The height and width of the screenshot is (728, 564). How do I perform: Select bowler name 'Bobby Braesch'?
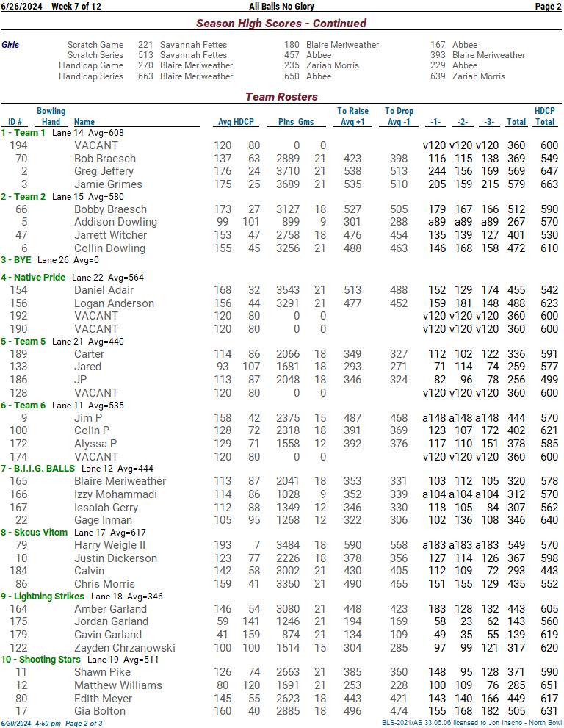coord(110,209)
